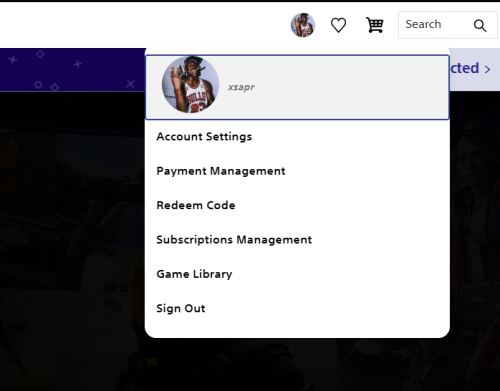Open the wishlist heart icon

(x=338, y=25)
